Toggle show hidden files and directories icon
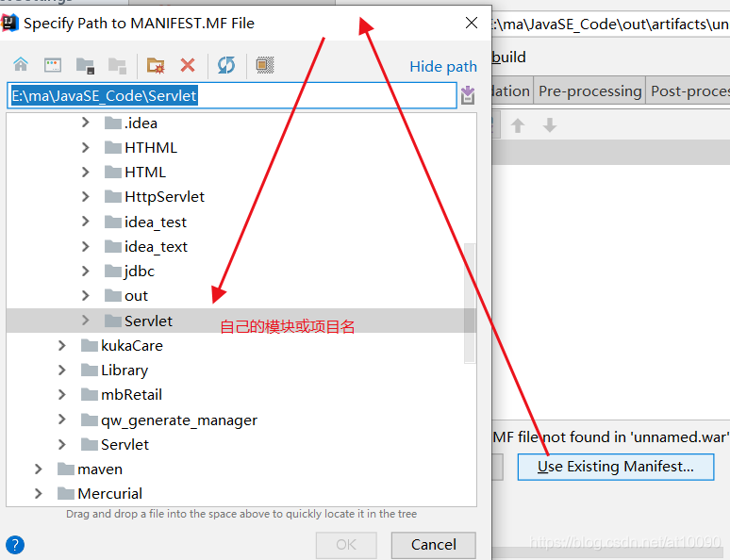730x560 pixels. [265, 65]
